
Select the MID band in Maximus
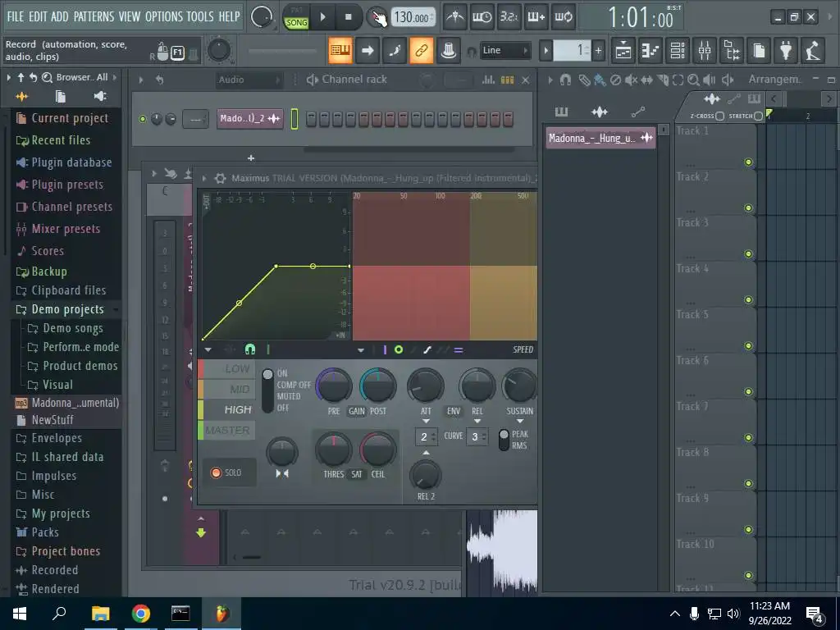coord(227,390)
